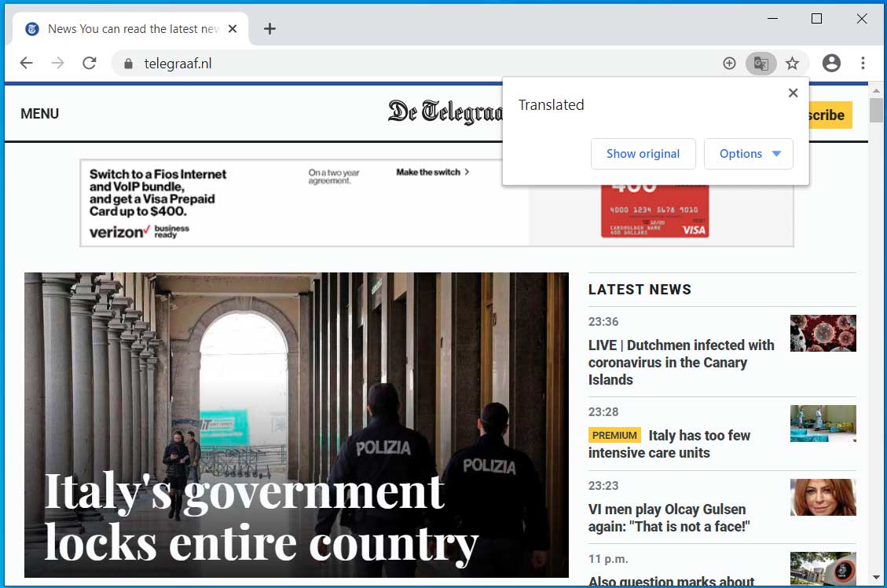Image resolution: width=887 pixels, height=588 pixels.
Task: Click Show original button
Action: point(643,154)
